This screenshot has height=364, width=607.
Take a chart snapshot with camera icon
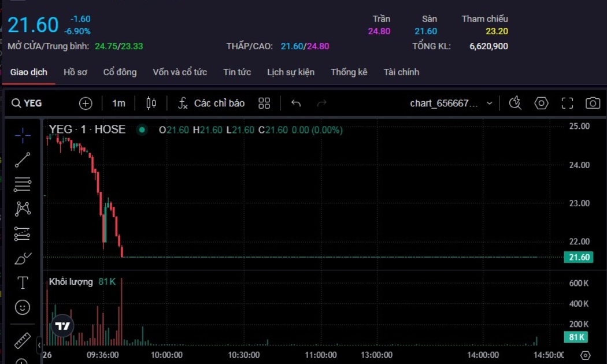pos(593,103)
